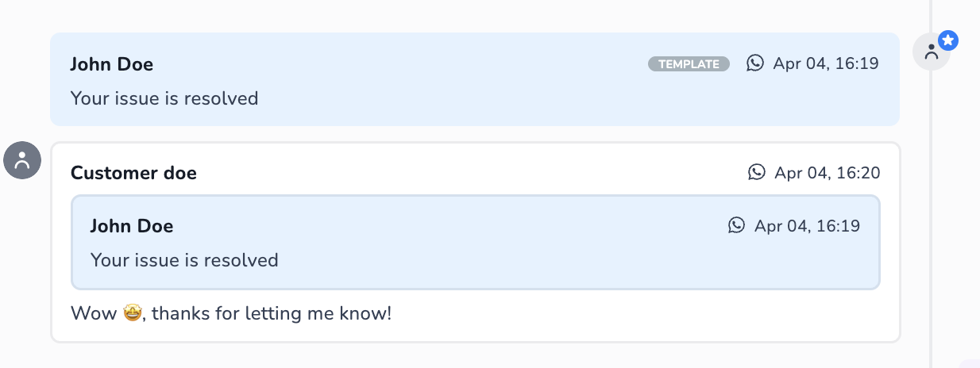Click WhatsApp icon inside the quoted reply

[737, 226]
